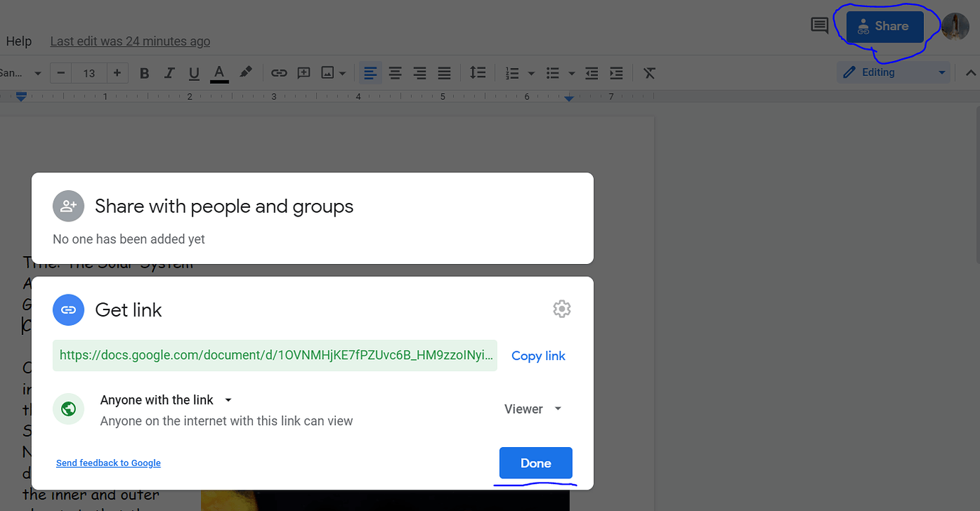The width and height of the screenshot is (980, 511).
Task: Click the Add comment toolbar icon
Action: click(304, 72)
